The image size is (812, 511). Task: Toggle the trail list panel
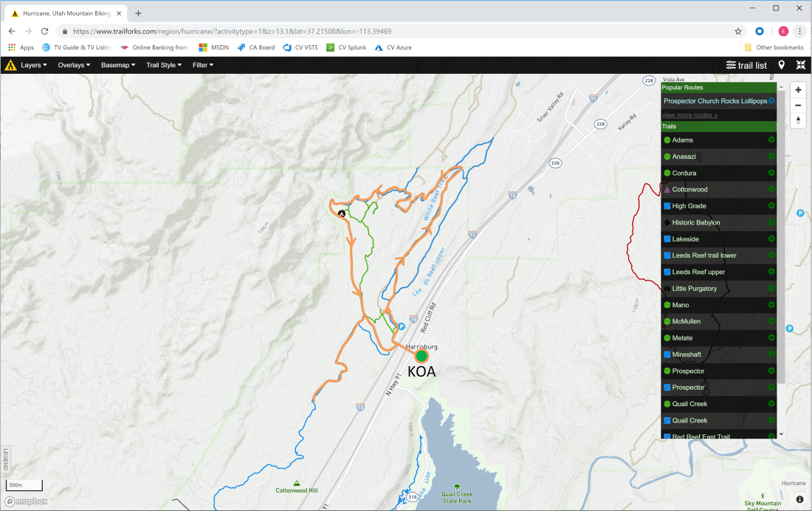click(x=746, y=65)
